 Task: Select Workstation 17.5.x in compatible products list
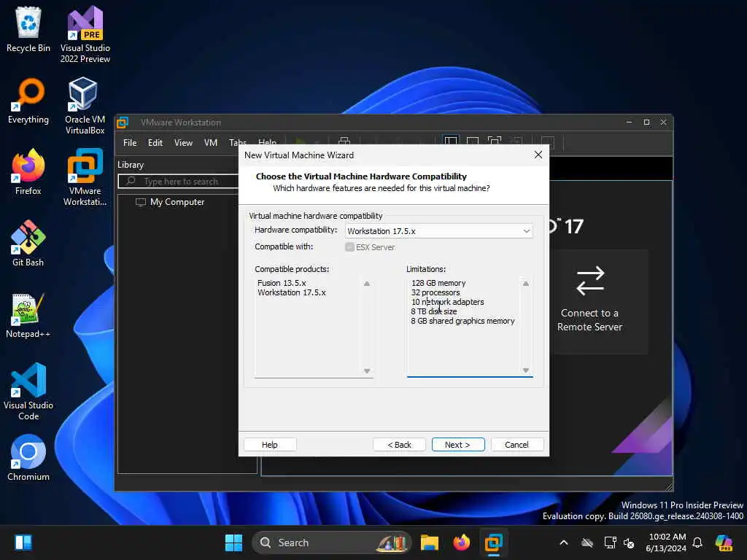click(x=292, y=292)
